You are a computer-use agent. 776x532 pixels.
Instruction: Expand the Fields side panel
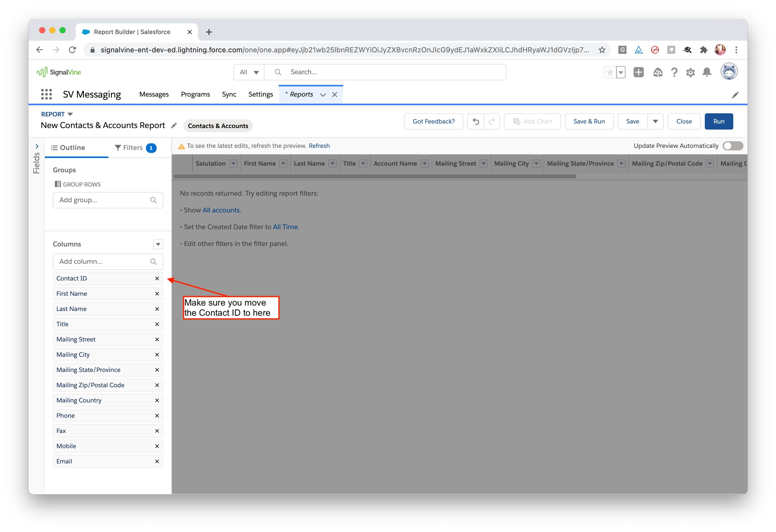[37, 146]
